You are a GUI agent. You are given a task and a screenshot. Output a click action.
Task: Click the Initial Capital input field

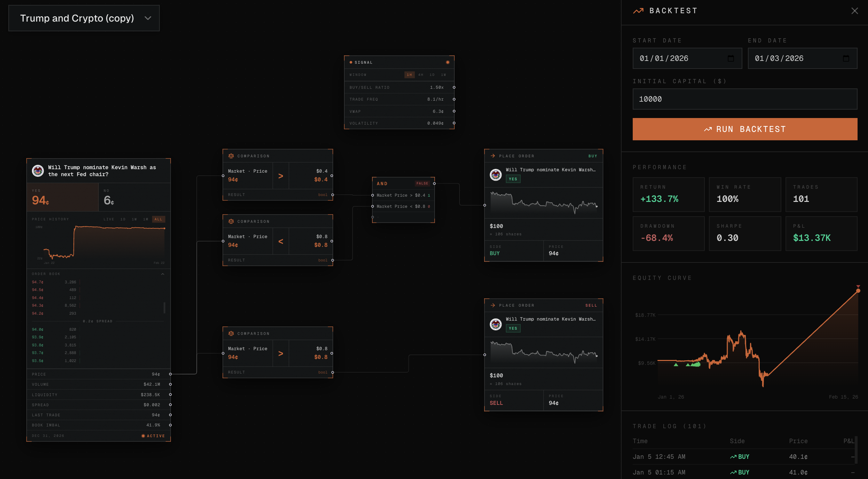point(745,99)
